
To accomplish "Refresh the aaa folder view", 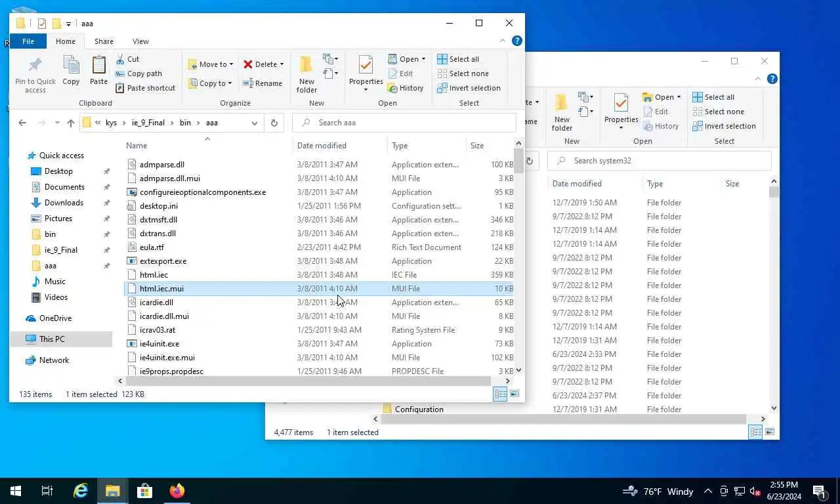I will [x=274, y=123].
